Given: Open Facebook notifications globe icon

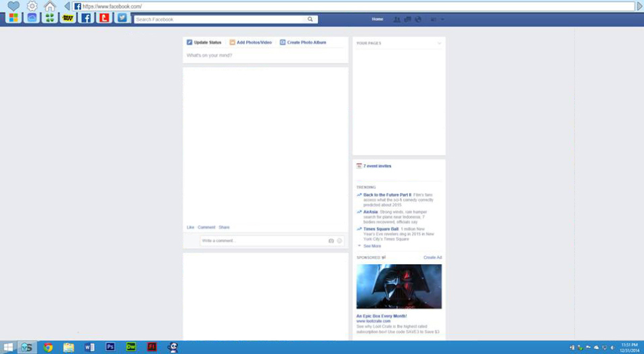Looking at the screenshot, I should point(417,20).
